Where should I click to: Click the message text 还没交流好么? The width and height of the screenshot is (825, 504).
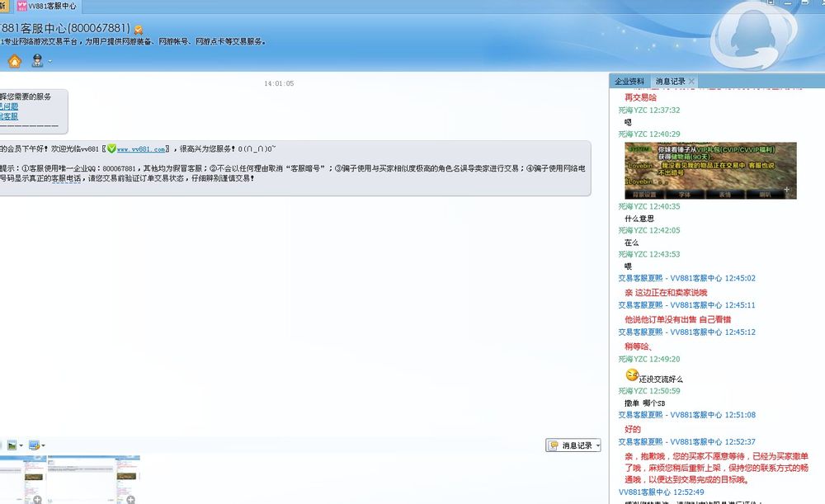tap(661, 379)
